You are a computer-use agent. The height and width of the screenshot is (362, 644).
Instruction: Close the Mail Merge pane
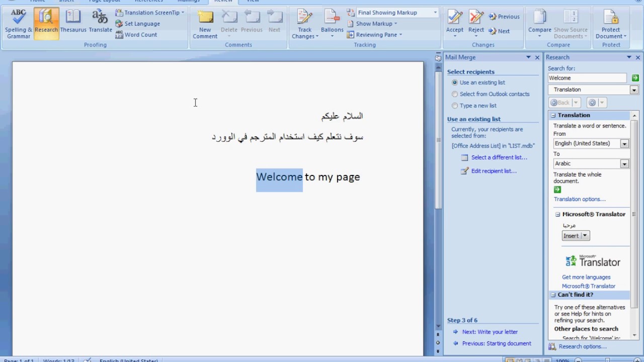pos(537,57)
